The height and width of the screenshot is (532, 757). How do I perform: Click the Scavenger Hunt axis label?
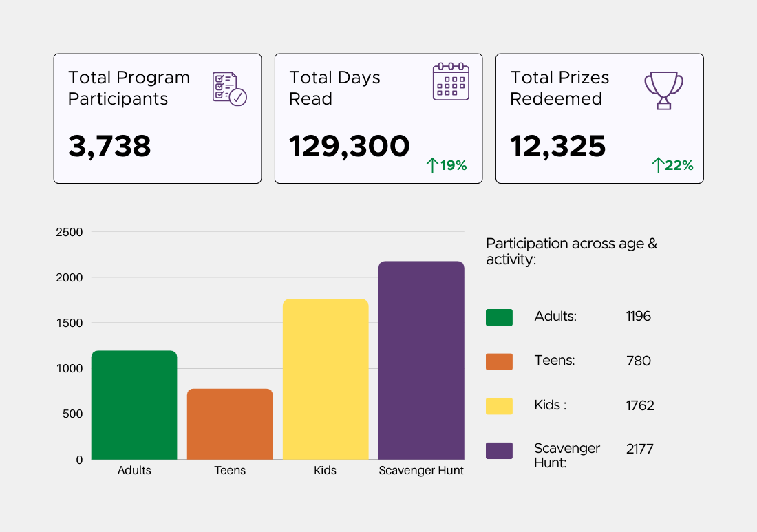421,471
